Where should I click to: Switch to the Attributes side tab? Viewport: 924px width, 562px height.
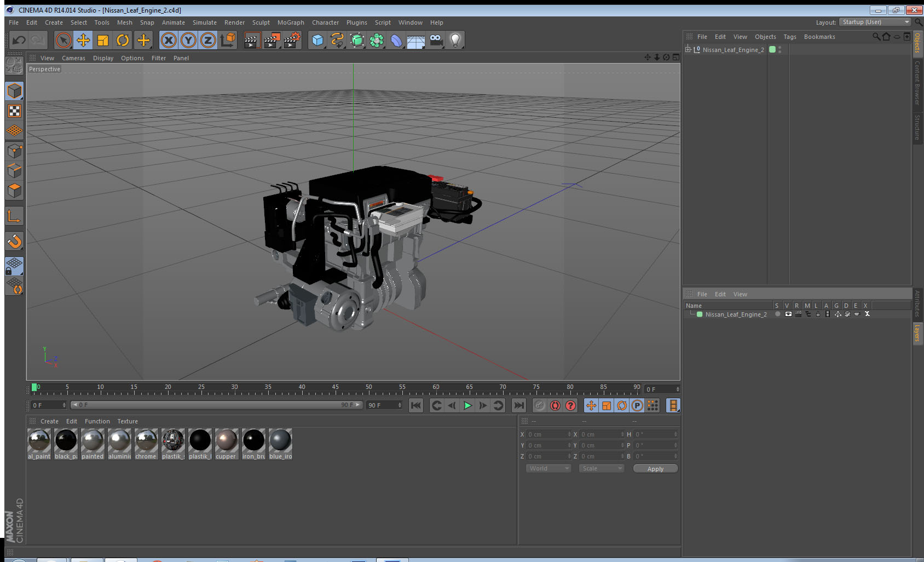point(917,303)
